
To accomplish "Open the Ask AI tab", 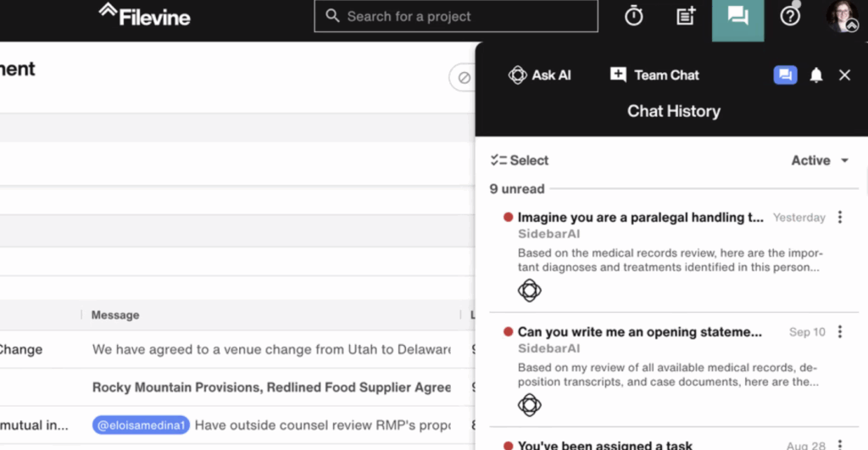I will click(x=539, y=75).
